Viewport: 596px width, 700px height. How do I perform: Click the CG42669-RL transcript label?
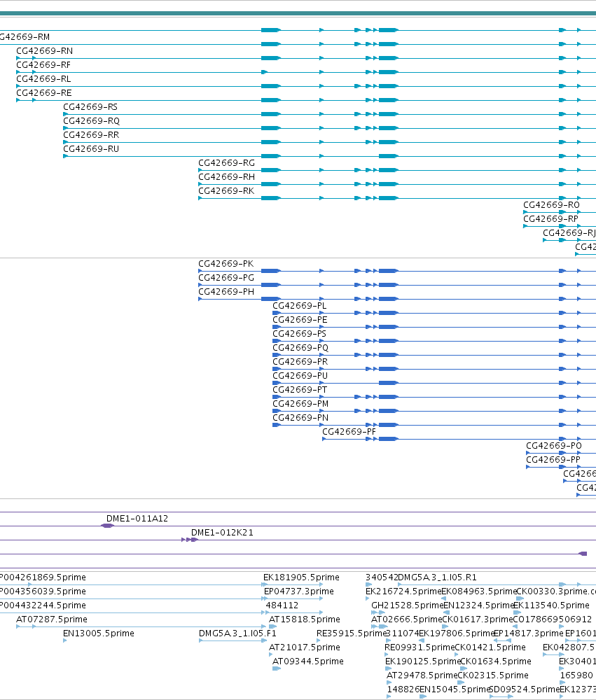43,79
